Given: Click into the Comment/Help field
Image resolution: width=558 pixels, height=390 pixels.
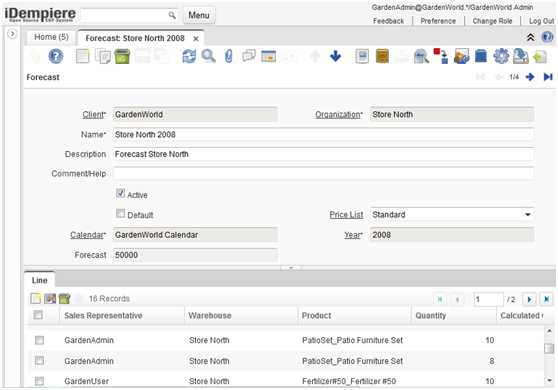Looking at the screenshot, I should (323, 174).
